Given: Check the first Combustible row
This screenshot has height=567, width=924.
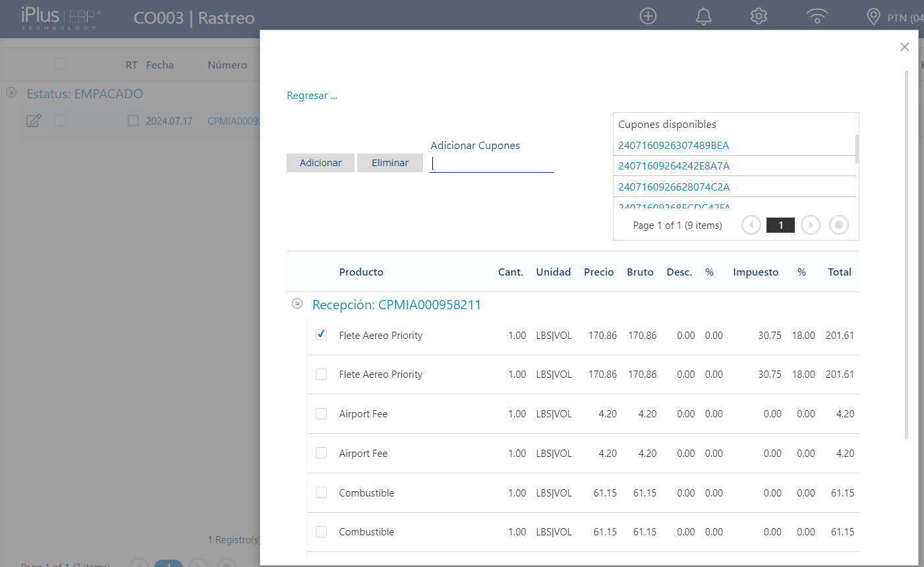Looking at the screenshot, I should (321, 492).
